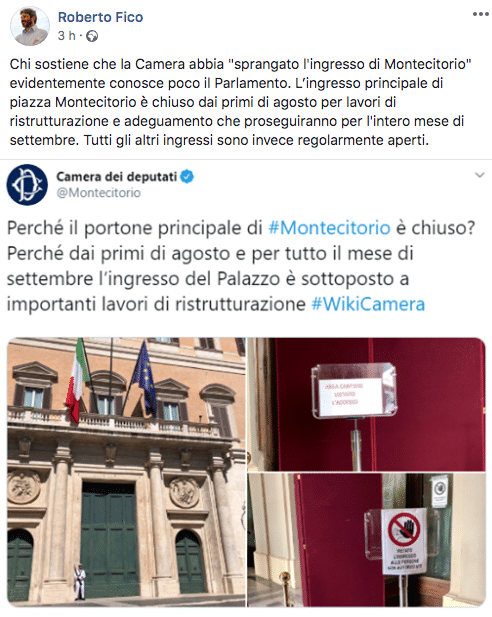Viewport: 492px width, 617px height.
Task: Follow the #Montecitorio hashtag
Action: point(329,228)
